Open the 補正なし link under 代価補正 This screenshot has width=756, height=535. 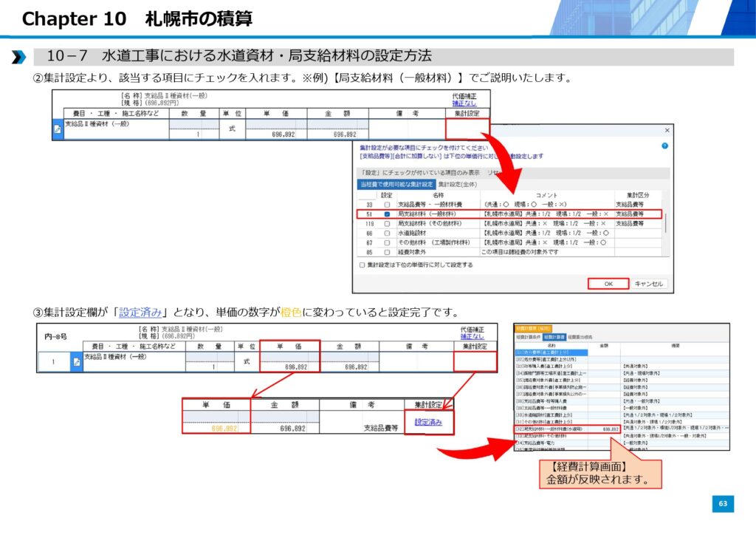click(x=464, y=103)
